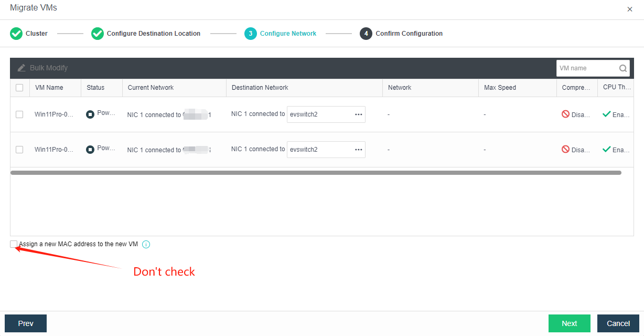
Task: Click the Prev button
Action: coord(26,323)
